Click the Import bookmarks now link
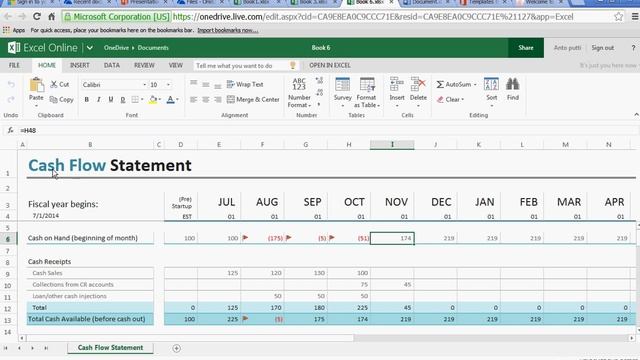Image resolution: width=640 pixels, height=360 pixels. 227,30
